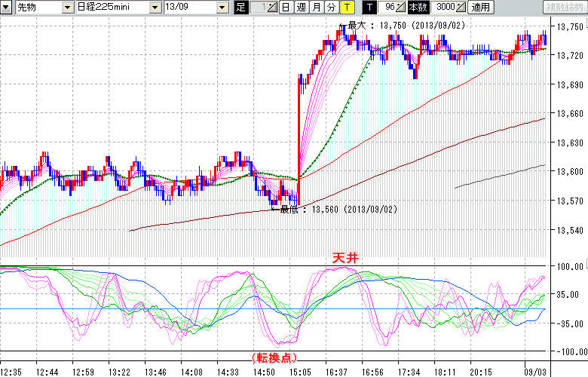Click the 本数 input field showing 3000

coord(445,8)
